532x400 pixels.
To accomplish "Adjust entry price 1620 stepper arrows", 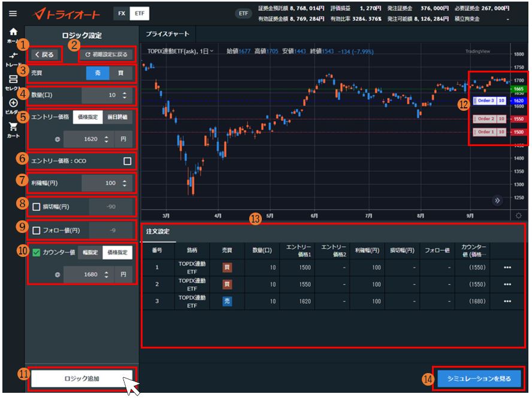I will 107,140.
